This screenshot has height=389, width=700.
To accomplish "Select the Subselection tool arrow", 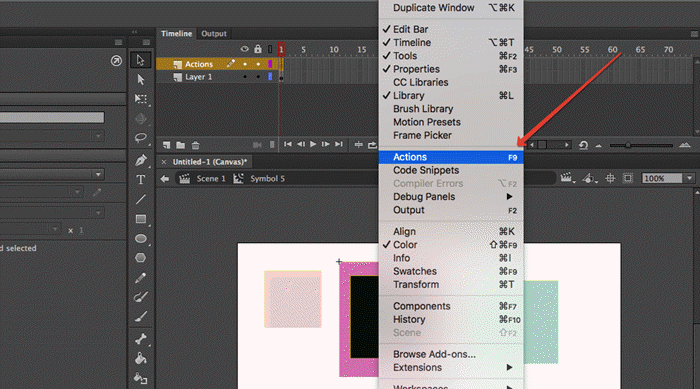I will tap(141, 79).
